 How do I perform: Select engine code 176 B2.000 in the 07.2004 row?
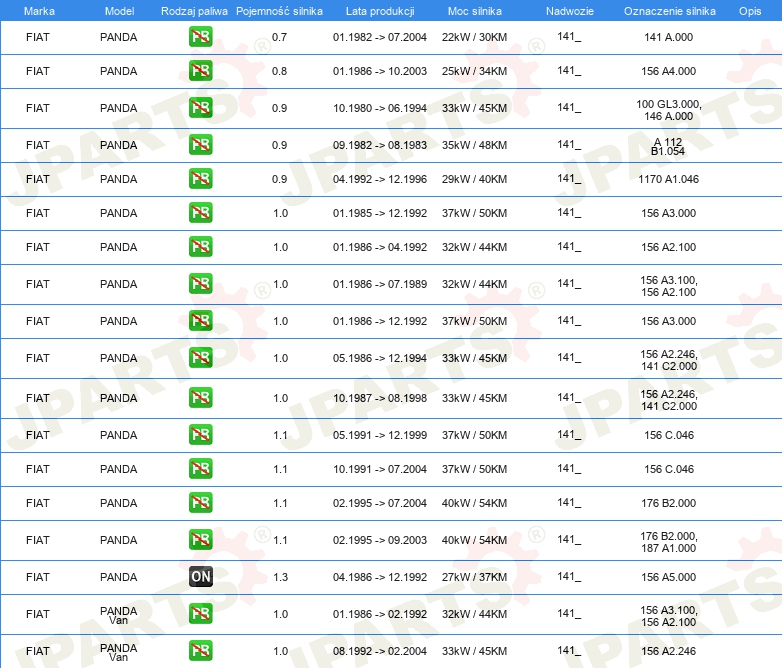click(668, 503)
